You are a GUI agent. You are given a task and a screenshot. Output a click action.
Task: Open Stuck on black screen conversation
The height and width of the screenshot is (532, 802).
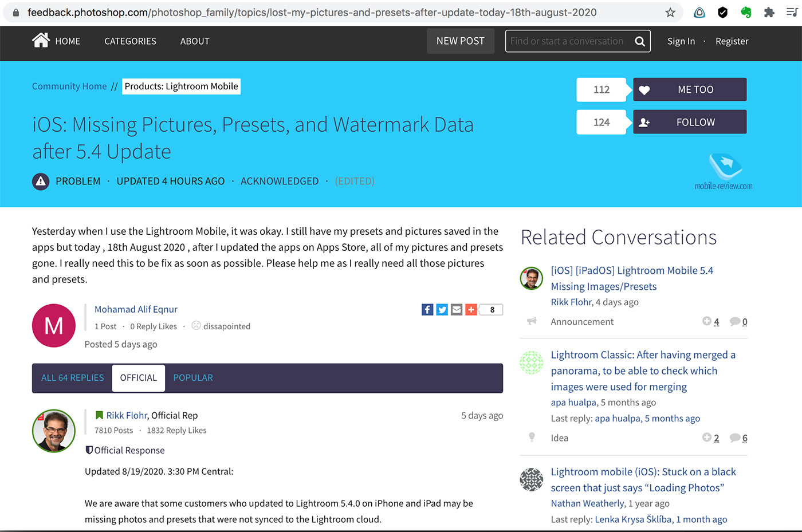[643, 480]
